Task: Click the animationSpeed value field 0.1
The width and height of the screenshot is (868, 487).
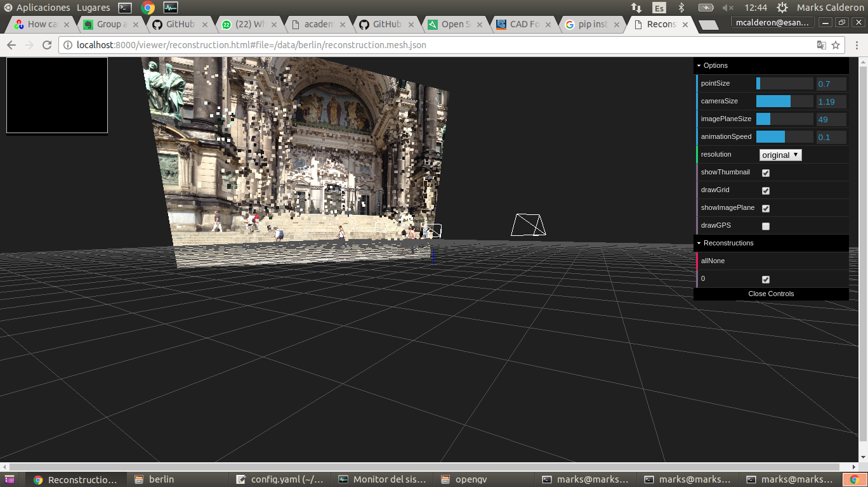Action: tap(831, 137)
